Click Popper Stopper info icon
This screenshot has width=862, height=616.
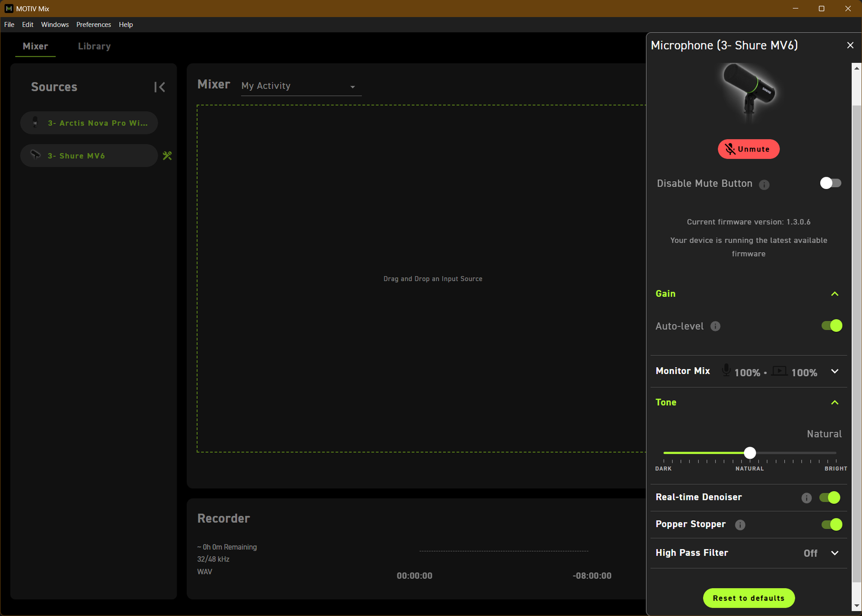740,525
